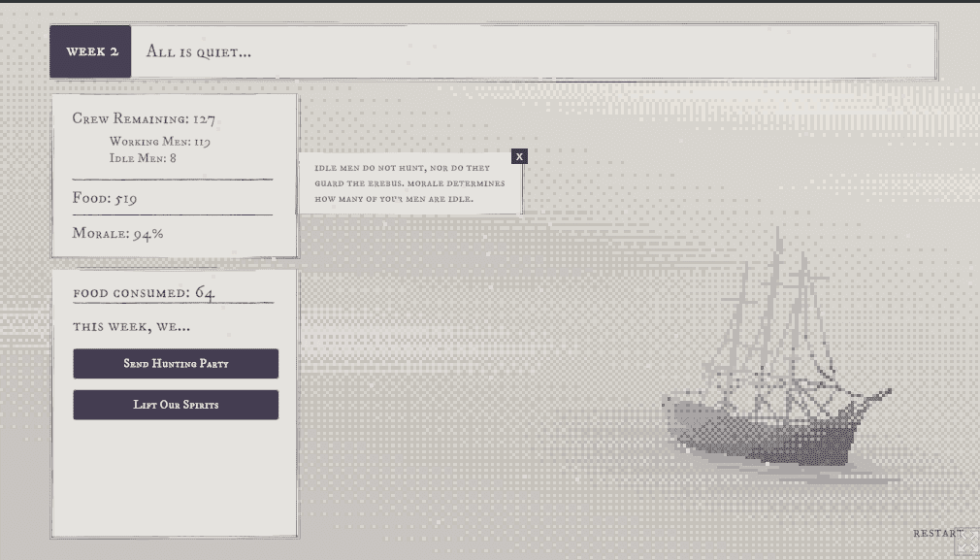The height and width of the screenshot is (560, 980).
Task: Click the idle men tooltip text
Action: coord(408,183)
